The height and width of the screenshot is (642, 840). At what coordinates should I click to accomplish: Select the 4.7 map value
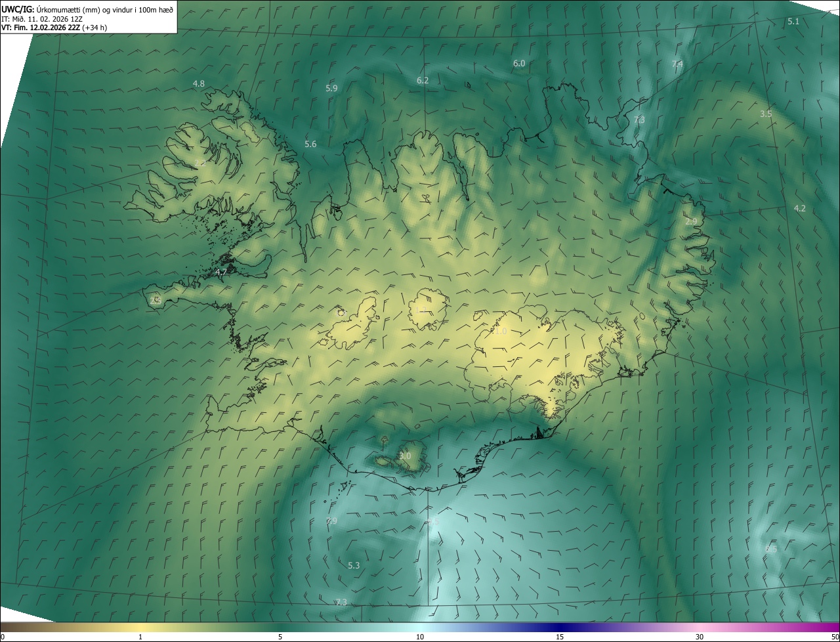pyautogui.click(x=222, y=272)
